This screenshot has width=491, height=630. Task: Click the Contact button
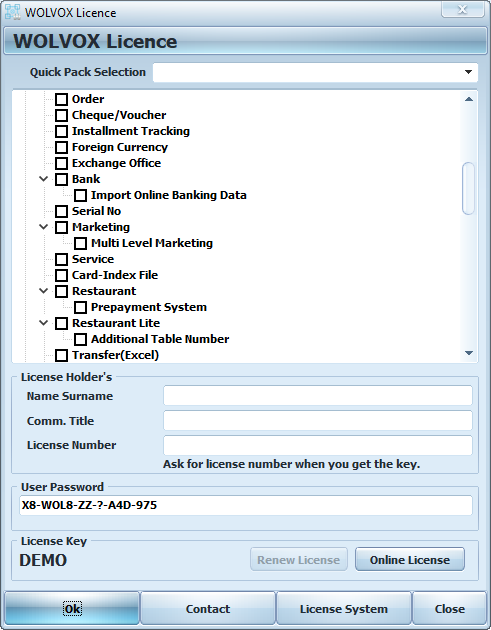pos(208,609)
